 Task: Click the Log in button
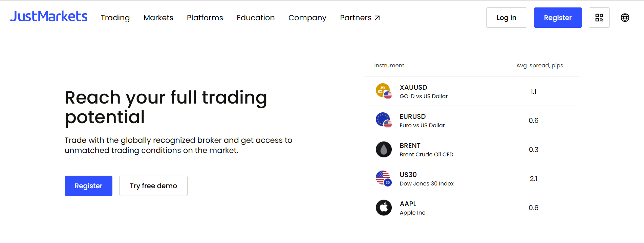pos(507,18)
